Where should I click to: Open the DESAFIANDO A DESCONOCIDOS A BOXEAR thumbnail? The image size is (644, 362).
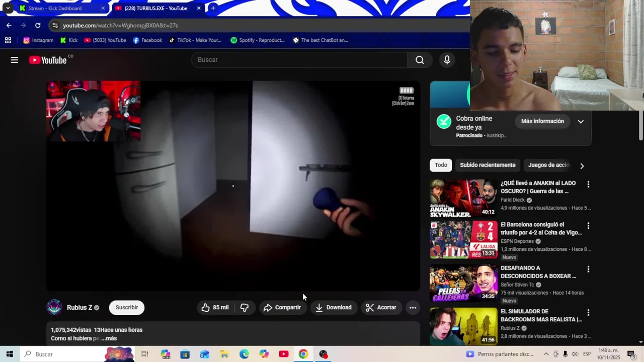(x=463, y=283)
